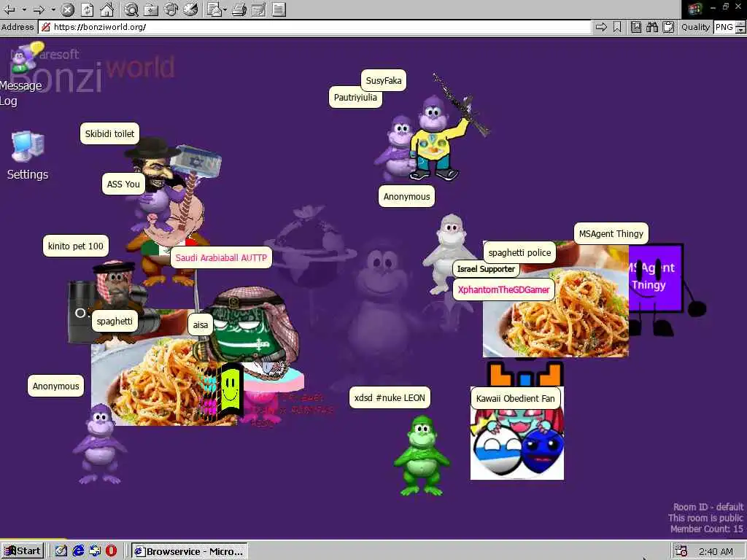
Task: Open the Quality PNG dropdown
Action: [x=729, y=27]
